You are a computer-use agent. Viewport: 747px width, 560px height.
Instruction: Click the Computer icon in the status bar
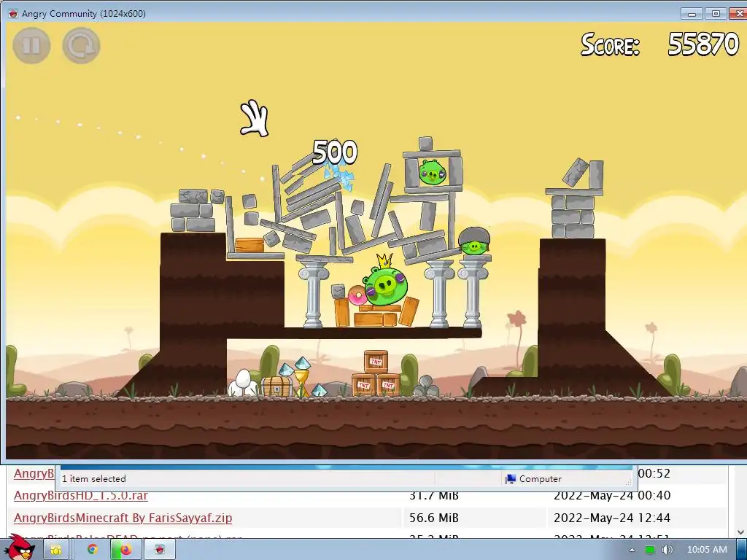pyautogui.click(x=510, y=478)
